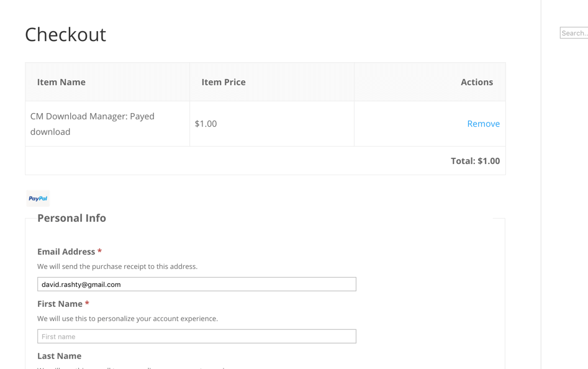Viewport: 588px width, 369px height.
Task: Focus the Email Address input field
Action: (x=196, y=285)
